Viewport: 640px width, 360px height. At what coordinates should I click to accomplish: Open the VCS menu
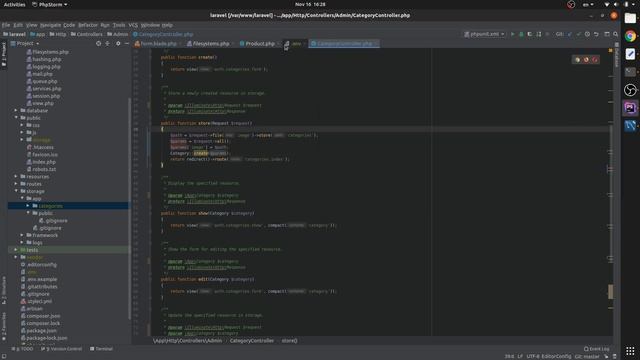pyautogui.click(x=133, y=25)
